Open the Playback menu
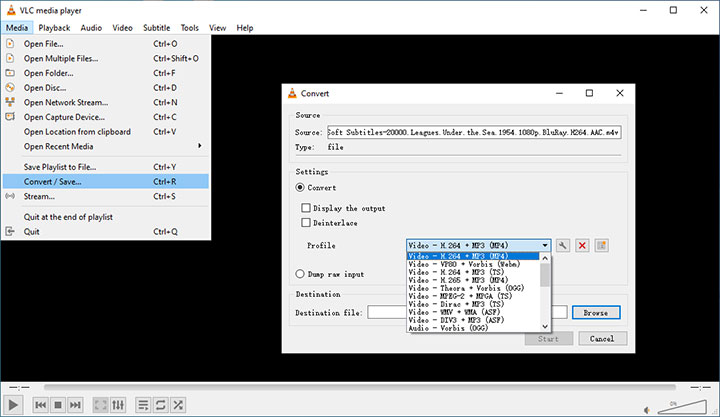Screen dimensions: 720x417 point(54,28)
